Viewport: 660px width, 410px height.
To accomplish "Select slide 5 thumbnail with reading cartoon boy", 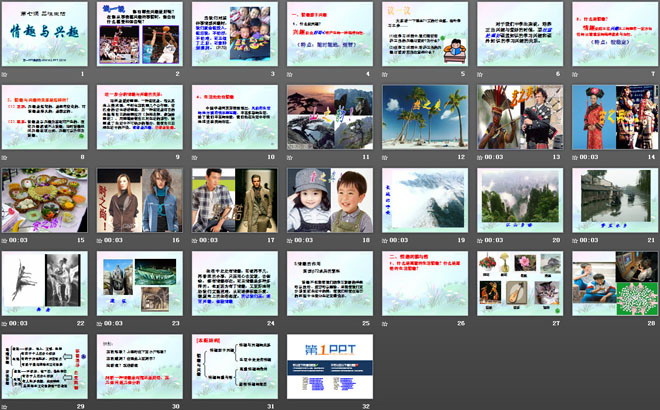I will 425,34.
